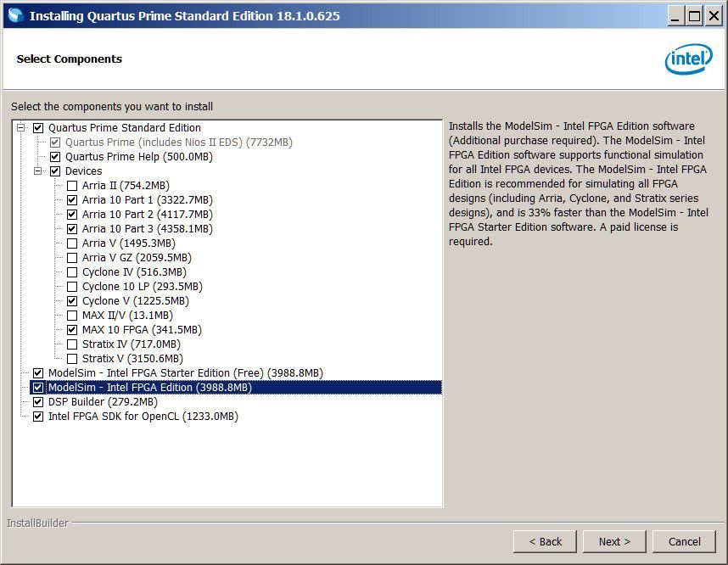
Task: Select the Stratix IV label
Action: click(x=132, y=344)
